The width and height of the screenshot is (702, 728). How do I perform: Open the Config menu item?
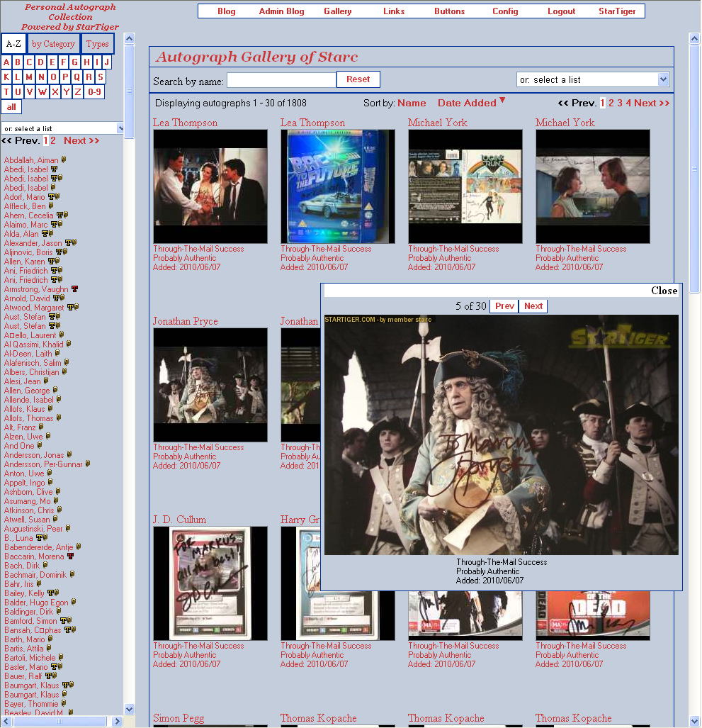505,11
